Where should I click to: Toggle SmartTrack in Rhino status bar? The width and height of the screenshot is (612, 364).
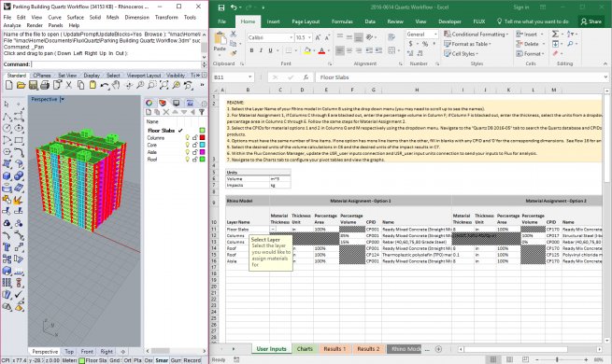[x=162, y=360]
